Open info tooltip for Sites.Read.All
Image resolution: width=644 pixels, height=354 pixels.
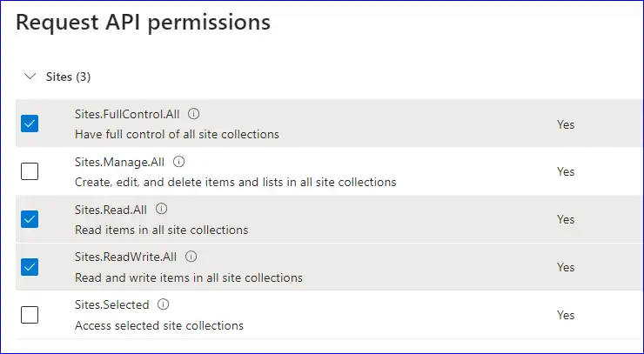(x=161, y=209)
